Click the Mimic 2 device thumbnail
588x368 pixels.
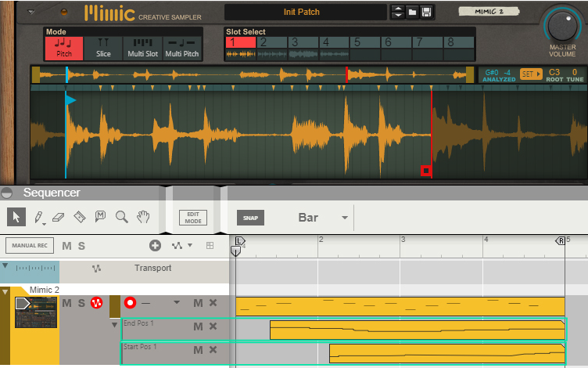pyautogui.click(x=36, y=312)
